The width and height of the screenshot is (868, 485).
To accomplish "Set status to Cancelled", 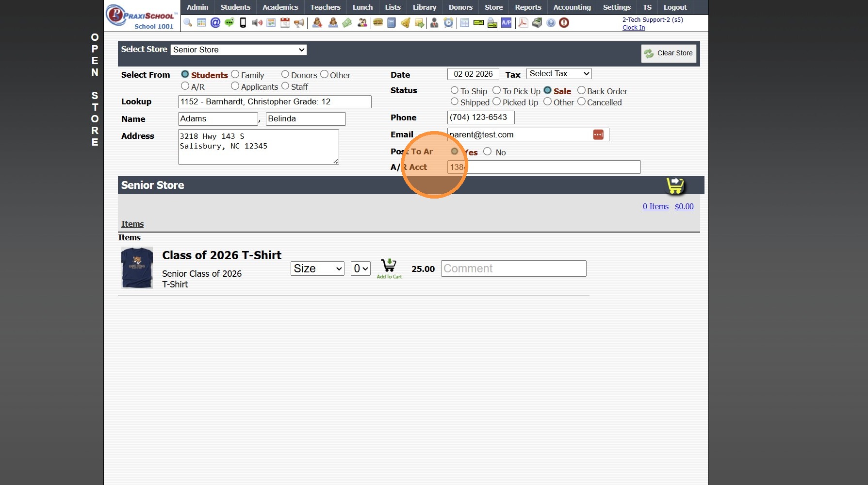I will (x=581, y=101).
